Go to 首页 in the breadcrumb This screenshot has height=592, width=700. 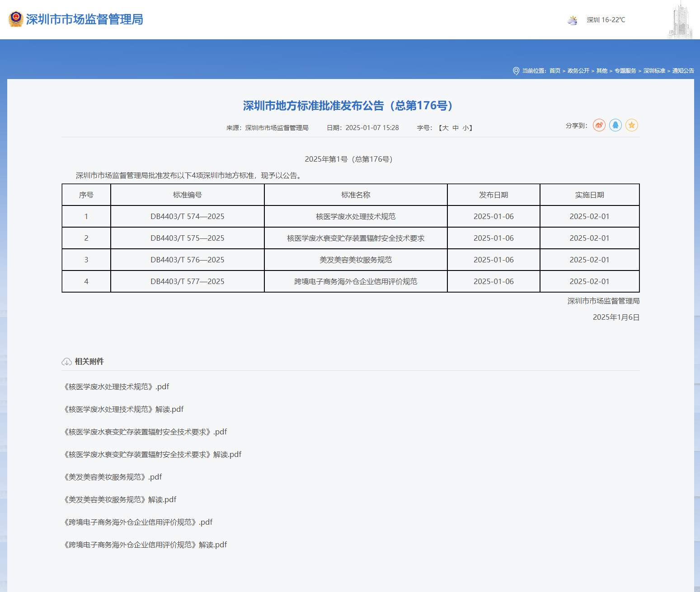(x=554, y=71)
